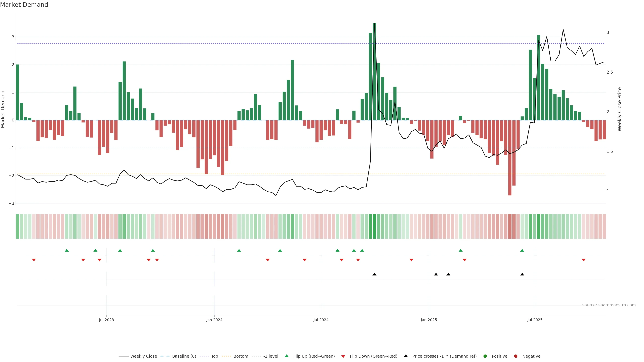Image resolution: width=644 pixels, height=362 pixels.
Task: Click the rightmost red flip-down triangle marker
Action: coord(583,260)
